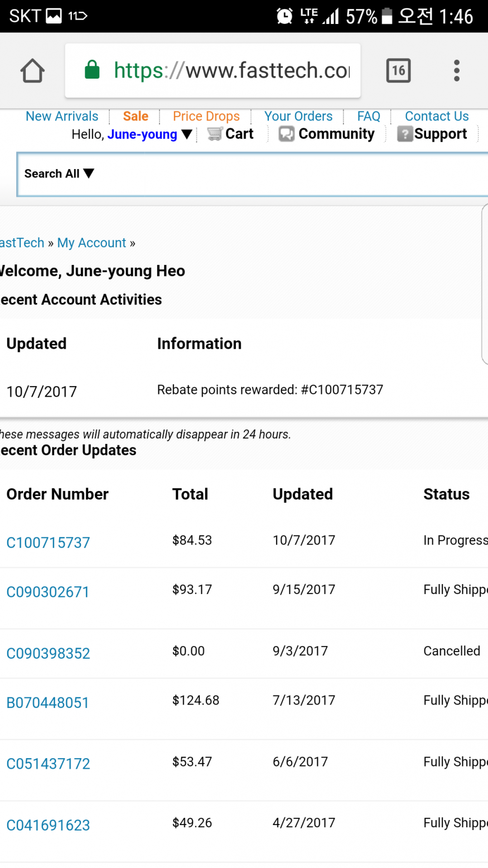Open order C100715737
The height and width of the screenshot is (868, 488).
48,542
